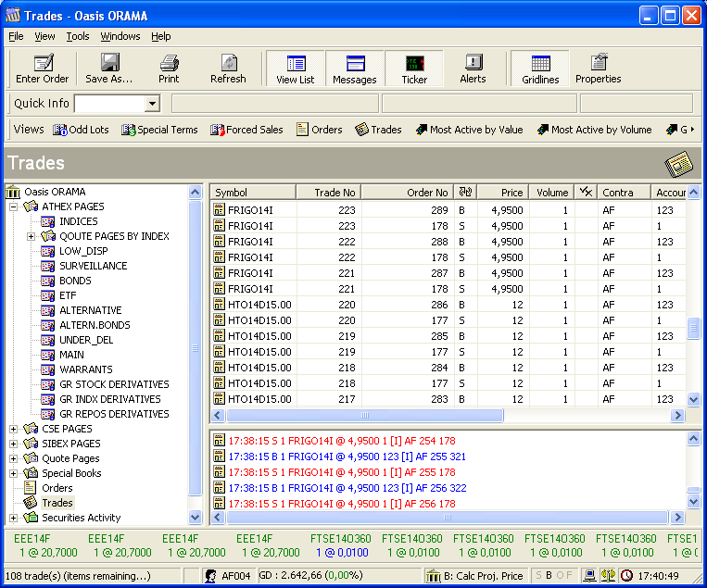Screen dimensions: 707x588
Task: Click the trades grid vertical scrollbar thumb
Action: click(x=693, y=328)
